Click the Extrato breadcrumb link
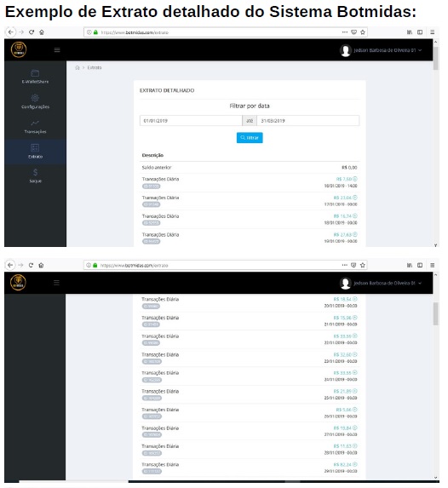448x488 pixels. (x=95, y=67)
